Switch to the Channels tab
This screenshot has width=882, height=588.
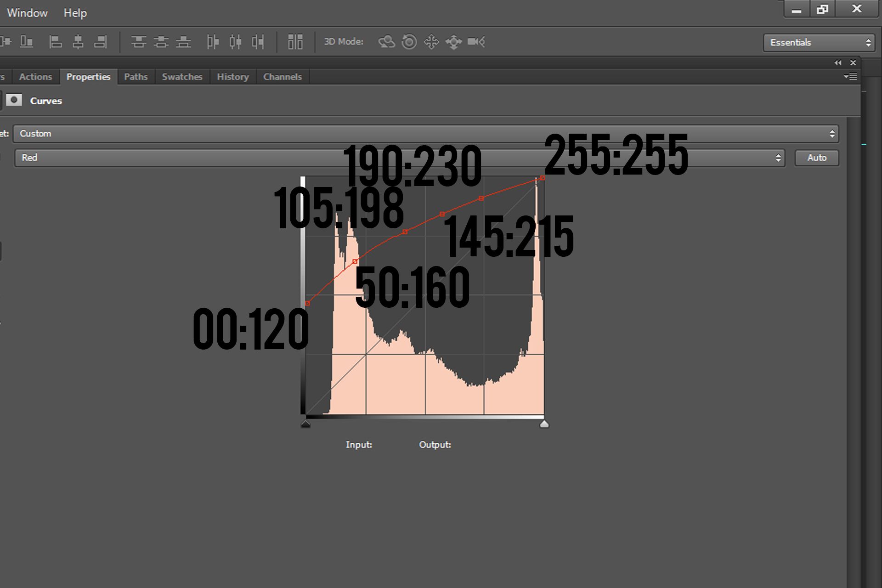click(x=282, y=77)
